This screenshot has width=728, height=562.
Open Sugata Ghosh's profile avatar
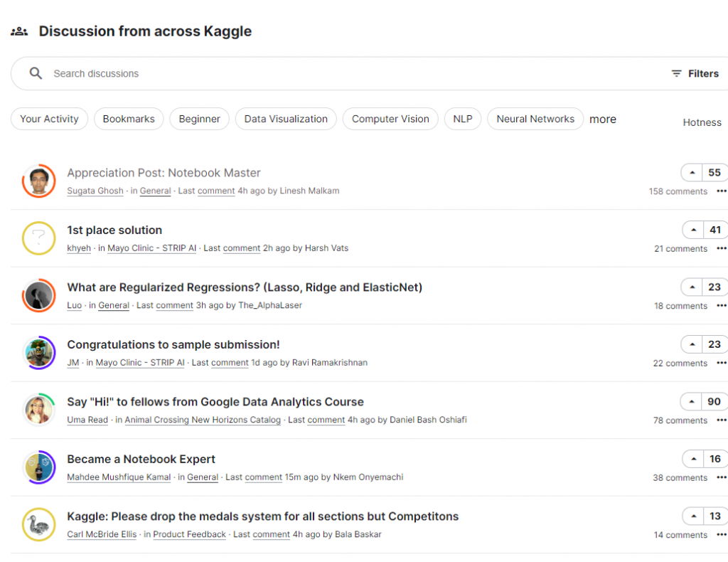coord(39,181)
